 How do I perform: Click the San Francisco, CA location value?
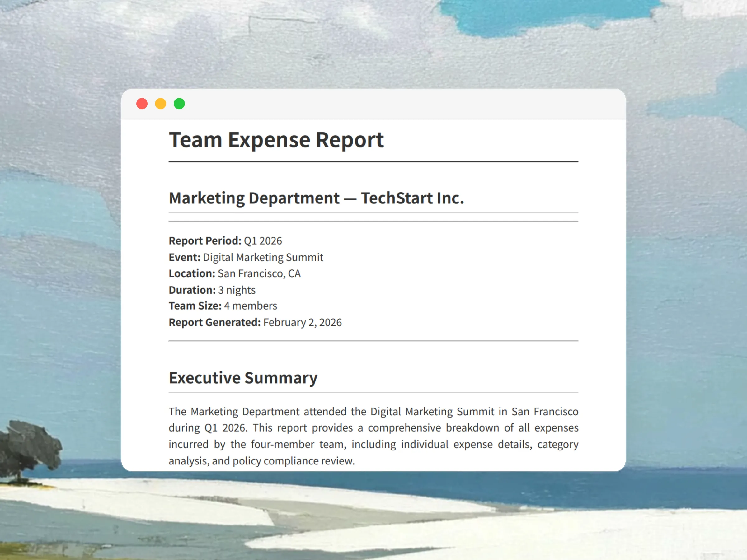259,274
